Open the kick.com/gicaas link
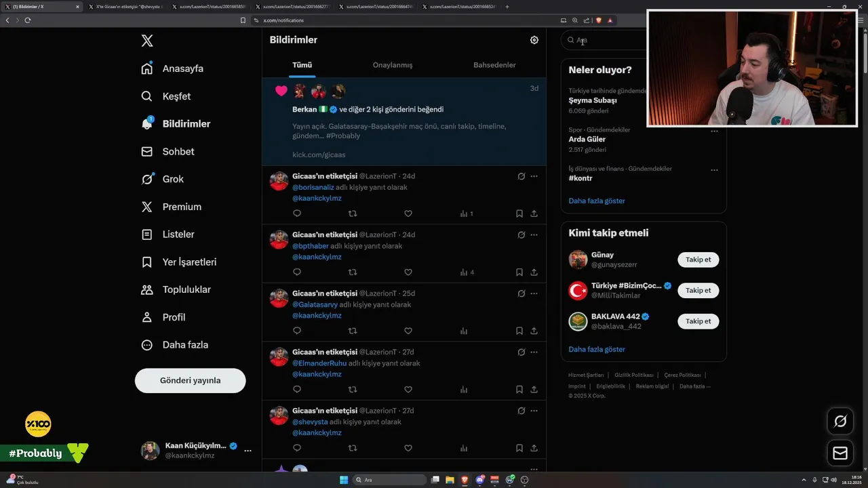The width and height of the screenshot is (868, 488). coord(319,155)
